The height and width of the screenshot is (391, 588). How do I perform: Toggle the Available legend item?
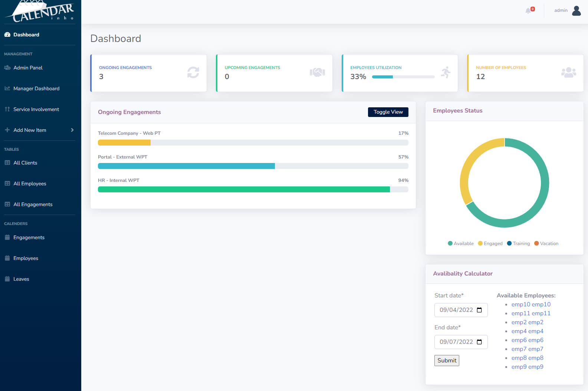(461, 244)
